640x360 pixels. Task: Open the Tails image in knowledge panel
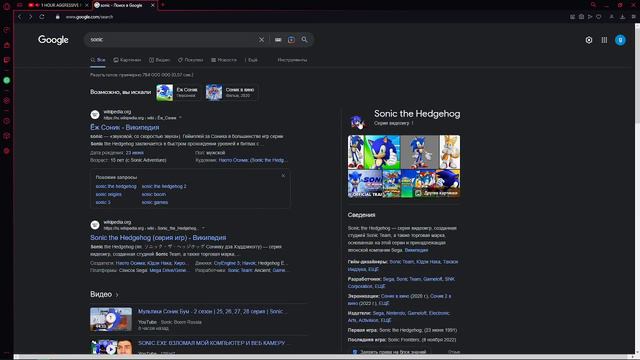pos(450,152)
